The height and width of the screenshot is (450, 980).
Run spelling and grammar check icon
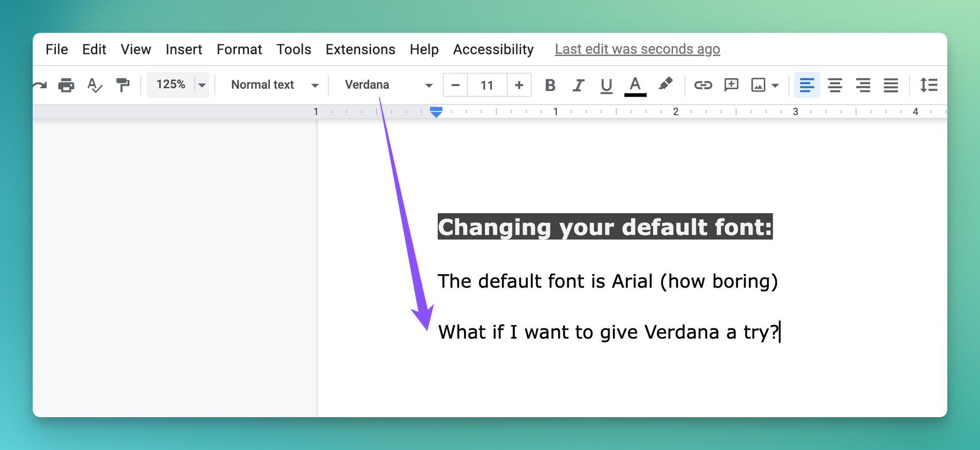95,85
